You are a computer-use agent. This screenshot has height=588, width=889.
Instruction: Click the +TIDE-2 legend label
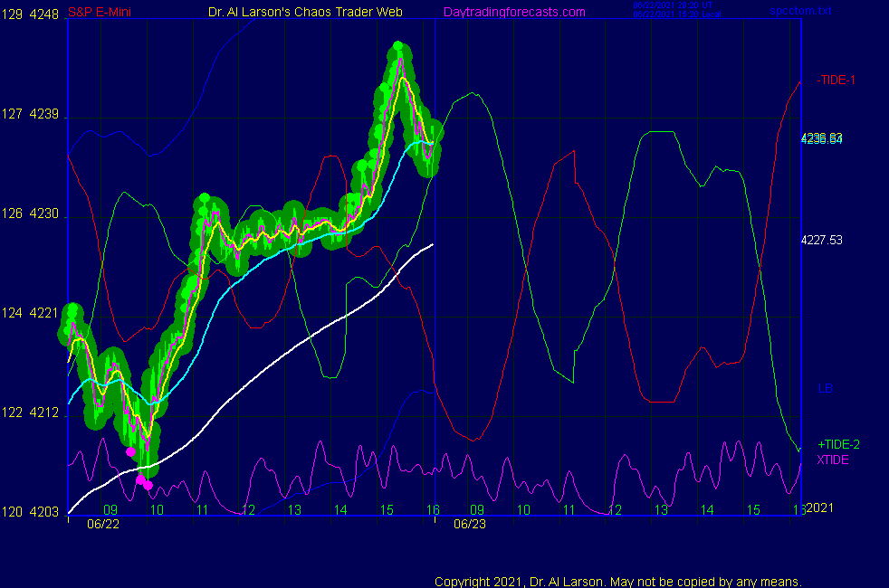[838, 445]
